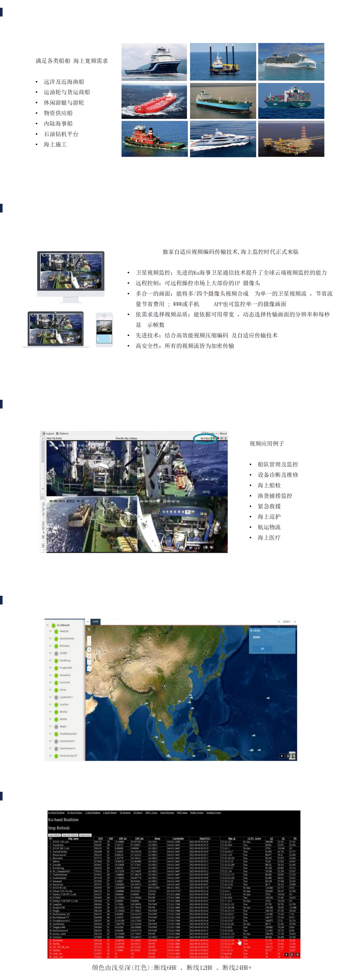Click the Logout icon in video viewer
The width and height of the screenshot is (348, 980).
(x=44, y=434)
